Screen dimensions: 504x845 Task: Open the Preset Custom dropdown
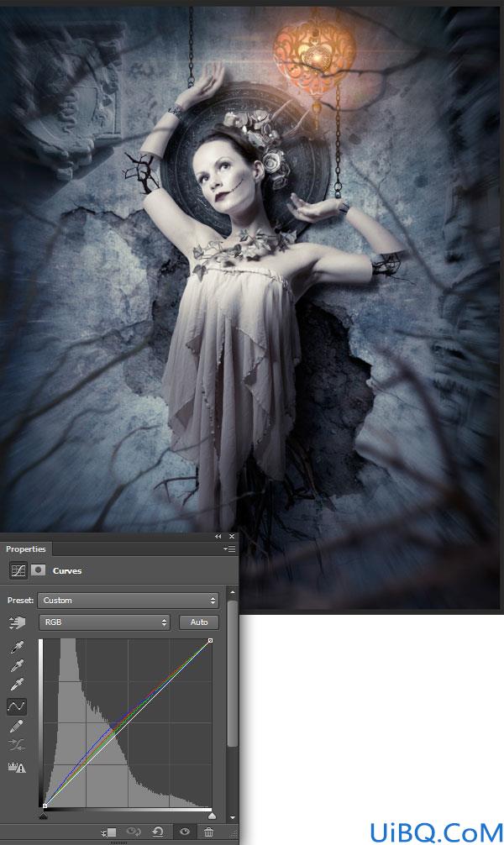[129, 601]
